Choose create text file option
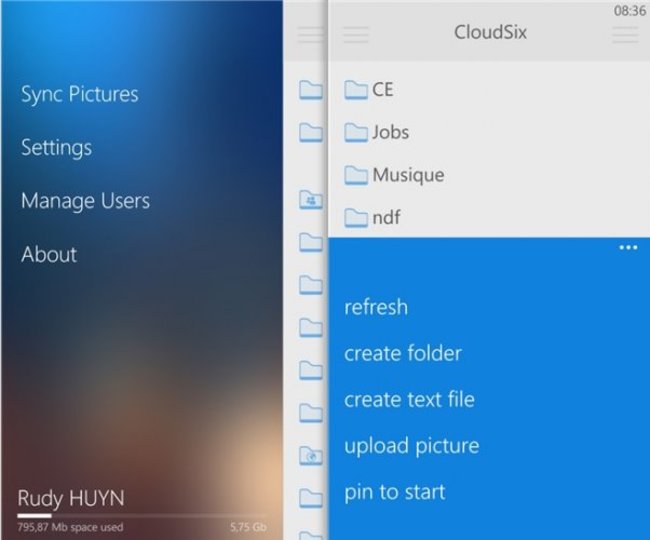 (x=409, y=399)
